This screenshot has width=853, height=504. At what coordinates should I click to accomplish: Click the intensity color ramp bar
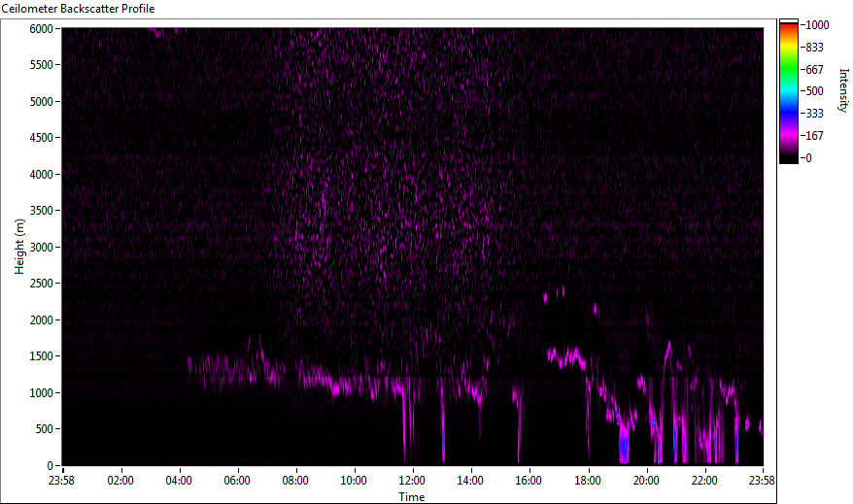tap(789, 91)
